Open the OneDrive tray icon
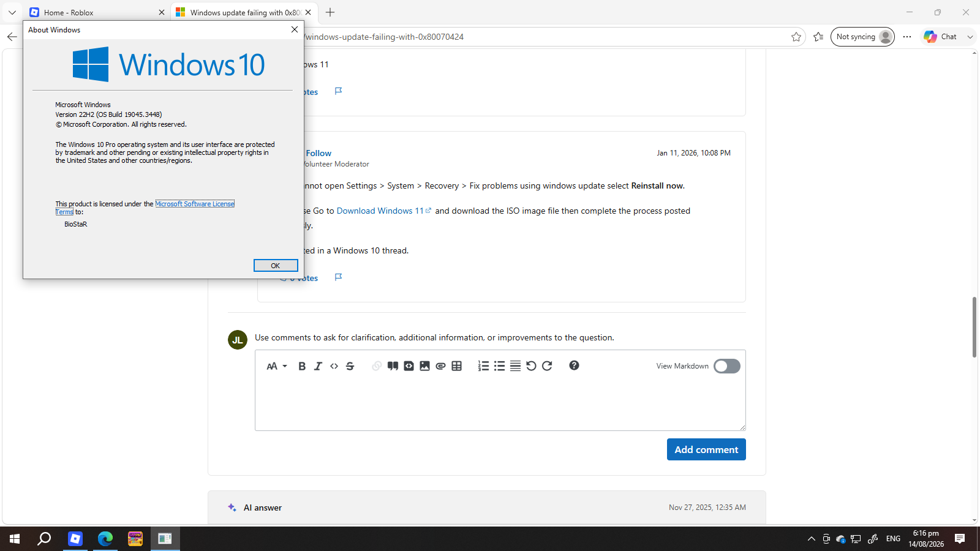The width and height of the screenshot is (980, 551). point(841,539)
